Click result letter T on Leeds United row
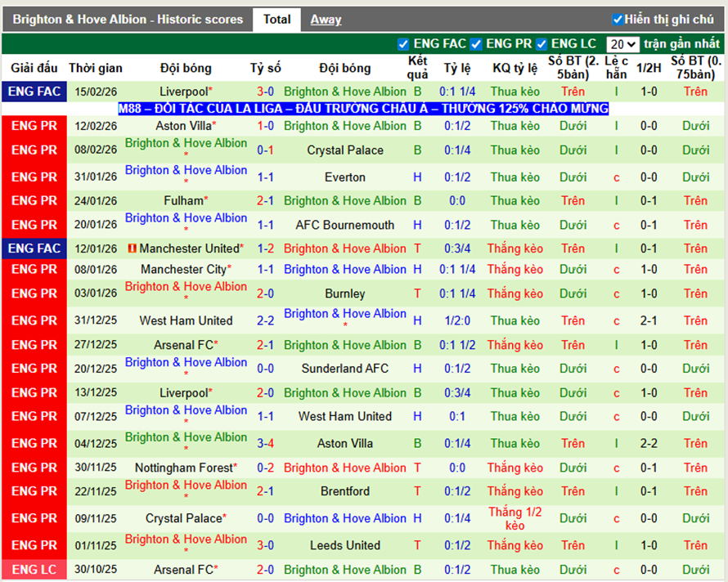Screen dimensions: 728x582 (417, 545)
